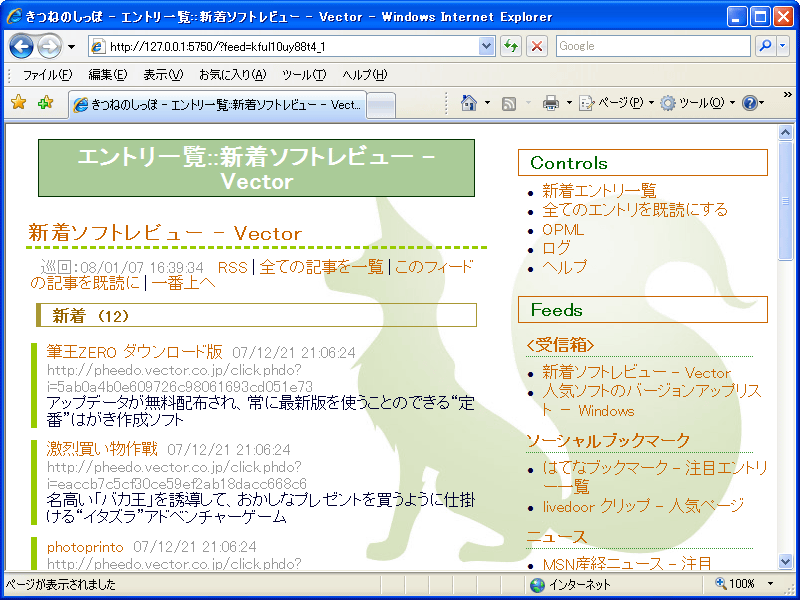The height and width of the screenshot is (600, 800).
Task: Expand the toolbar overflow chevron
Action: click(x=788, y=95)
